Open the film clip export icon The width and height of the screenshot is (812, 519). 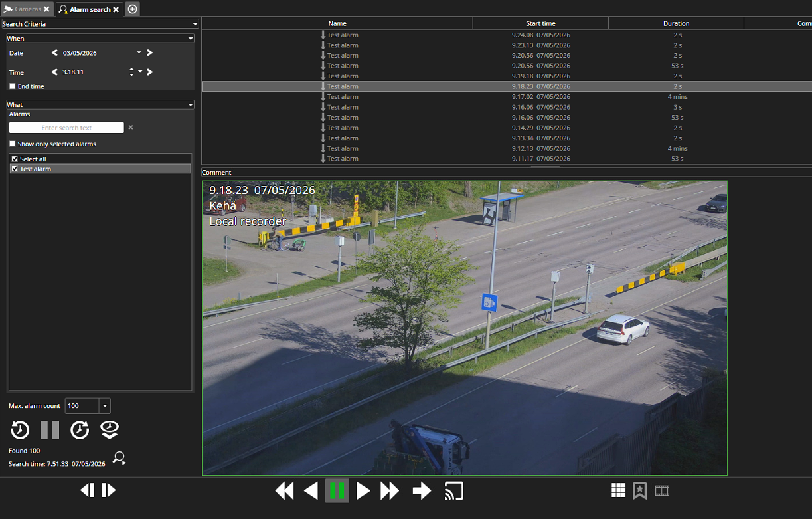click(661, 490)
